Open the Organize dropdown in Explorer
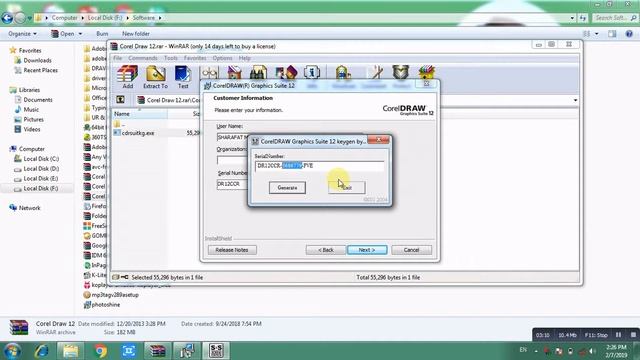 coord(22,34)
